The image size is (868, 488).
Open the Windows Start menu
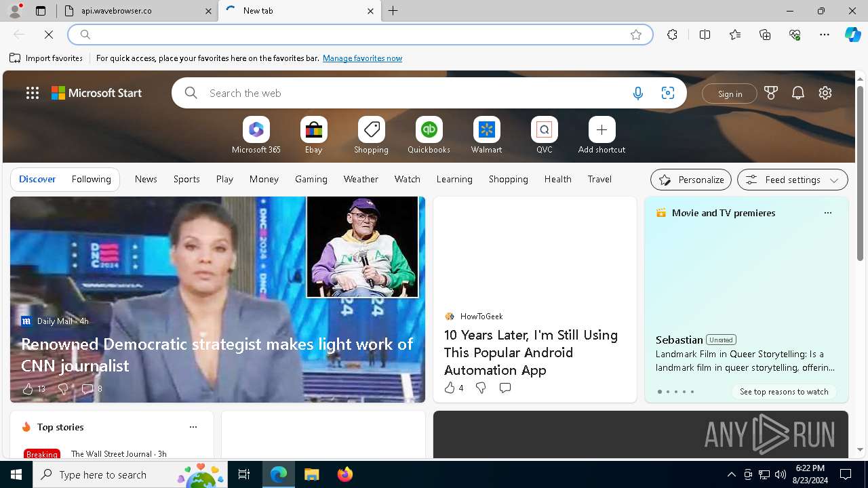click(16, 474)
